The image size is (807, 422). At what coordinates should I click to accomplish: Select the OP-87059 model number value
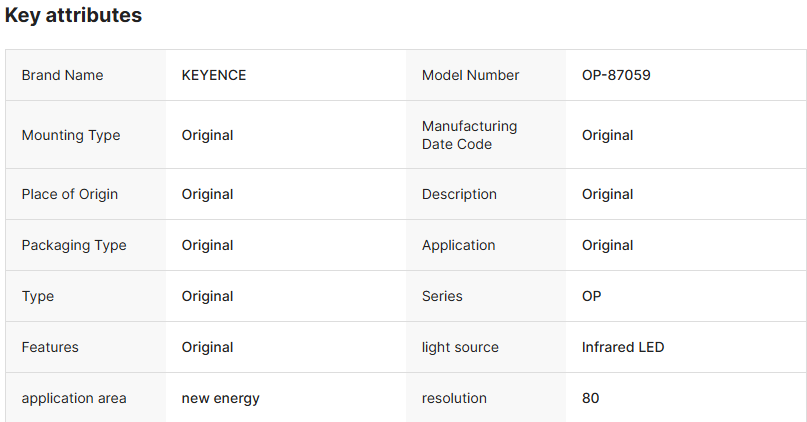[x=616, y=75]
